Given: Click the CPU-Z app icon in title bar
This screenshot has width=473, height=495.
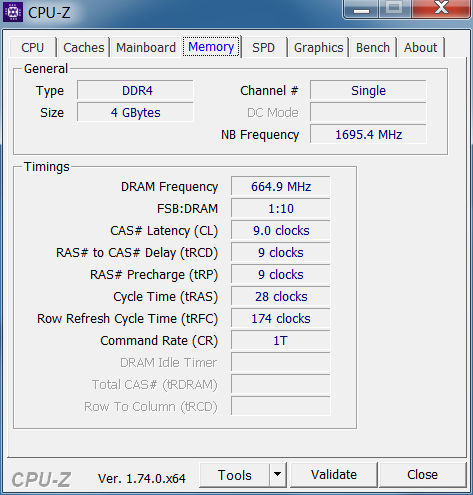Looking at the screenshot, I should [13, 12].
